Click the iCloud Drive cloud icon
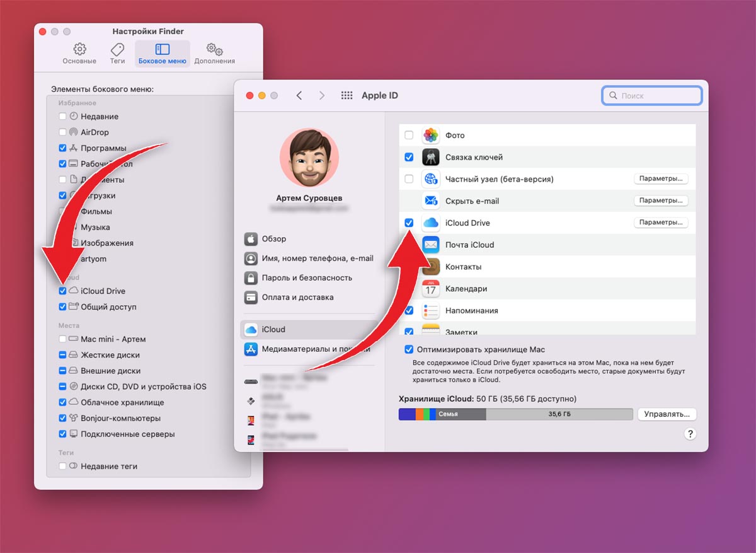The width and height of the screenshot is (756, 553). pos(431,223)
